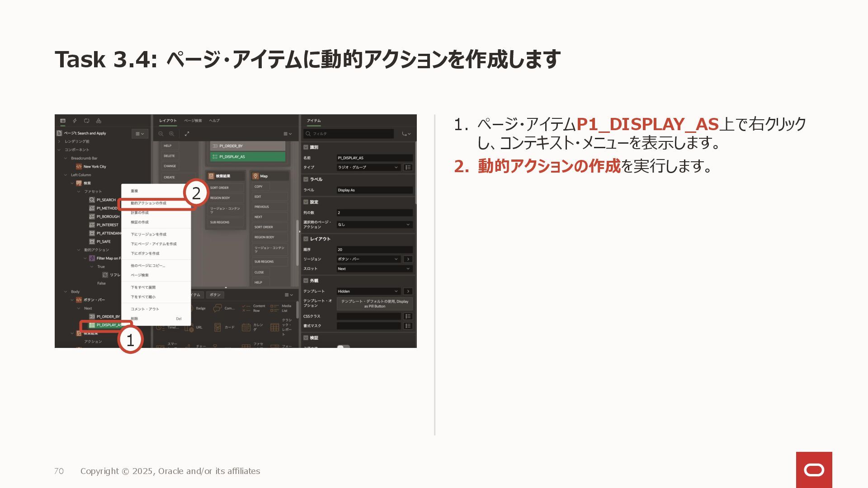This screenshot has width=868, height=488.
Task: Choose 他のページにコピー menu entry
Action: click(156, 266)
